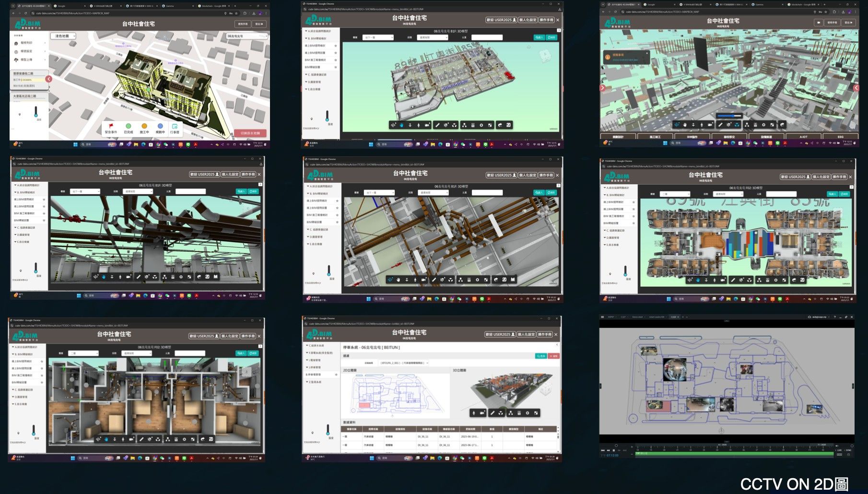Open the 06北屯北屯 project dropdown in map window
This screenshot has width=868, height=494.
click(247, 36)
